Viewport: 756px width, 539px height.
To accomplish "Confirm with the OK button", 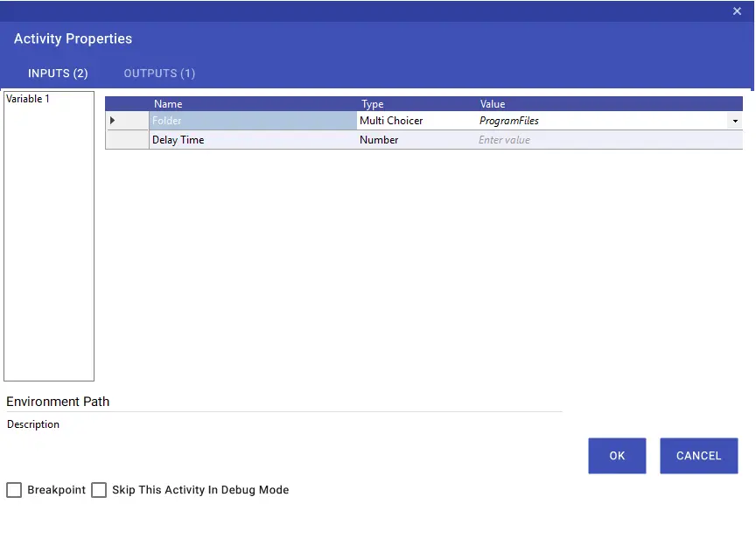I will click(x=617, y=456).
